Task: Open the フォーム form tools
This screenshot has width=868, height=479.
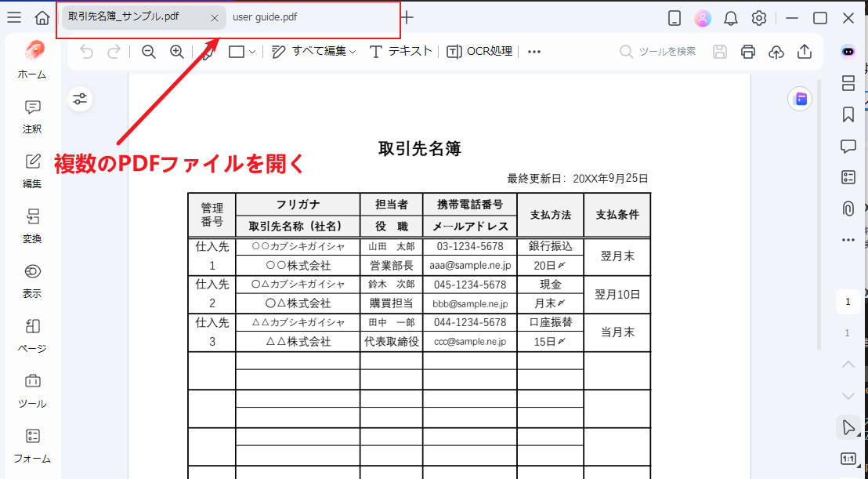Action: [x=32, y=447]
